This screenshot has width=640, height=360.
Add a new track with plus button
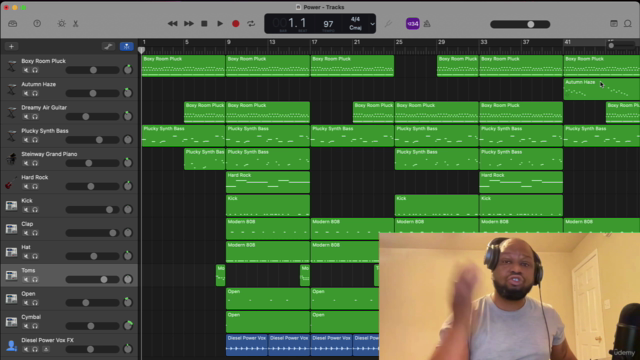pos(11,47)
